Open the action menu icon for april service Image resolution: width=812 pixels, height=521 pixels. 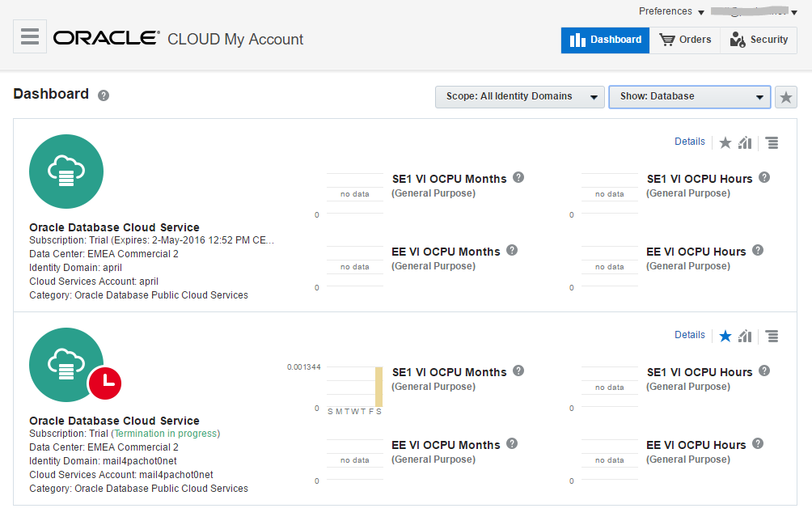(772, 142)
